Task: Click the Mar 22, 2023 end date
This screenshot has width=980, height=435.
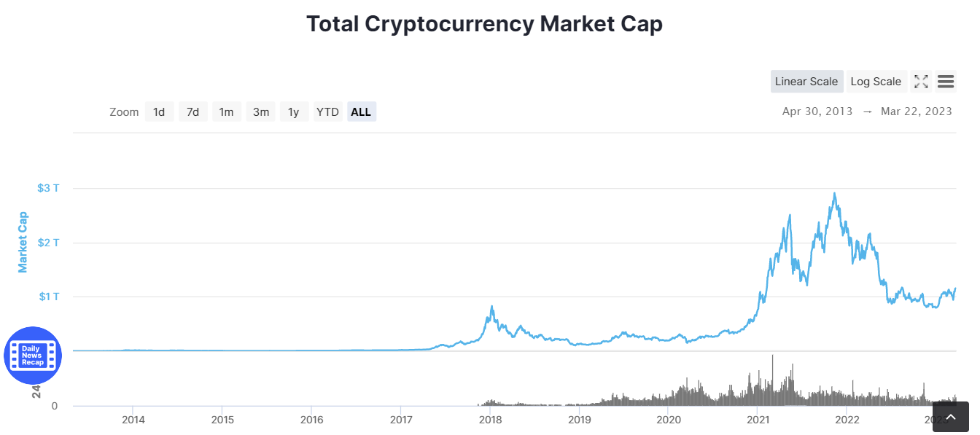Action: pos(917,111)
